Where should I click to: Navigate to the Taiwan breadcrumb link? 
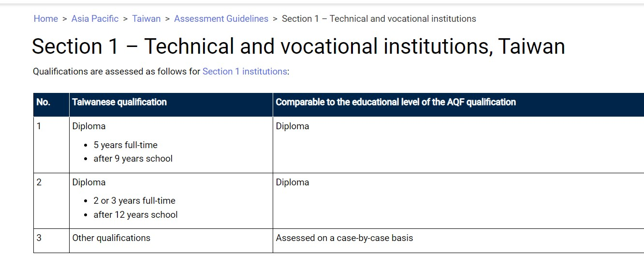tap(146, 19)
